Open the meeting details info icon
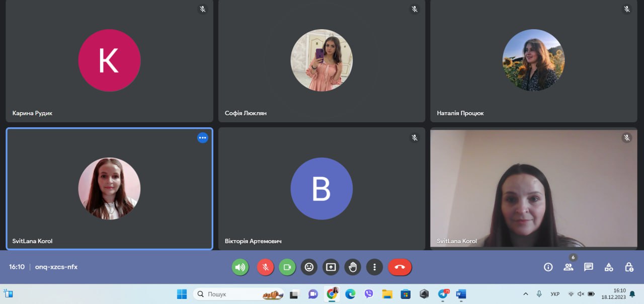Screen dimensions: 644x304 tap(548, 267)
